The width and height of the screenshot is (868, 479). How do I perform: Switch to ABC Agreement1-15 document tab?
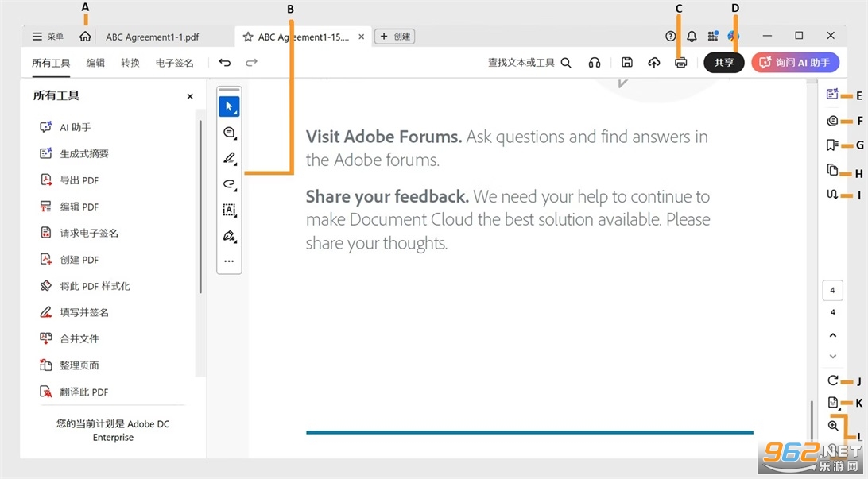coord(304,37)
